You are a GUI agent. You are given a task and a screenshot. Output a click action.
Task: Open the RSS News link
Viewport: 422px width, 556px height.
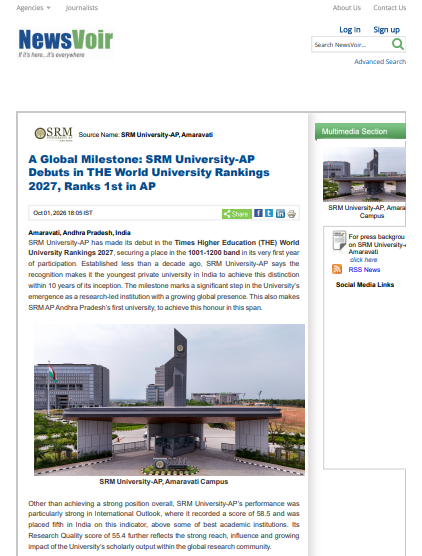pos(364,270)
